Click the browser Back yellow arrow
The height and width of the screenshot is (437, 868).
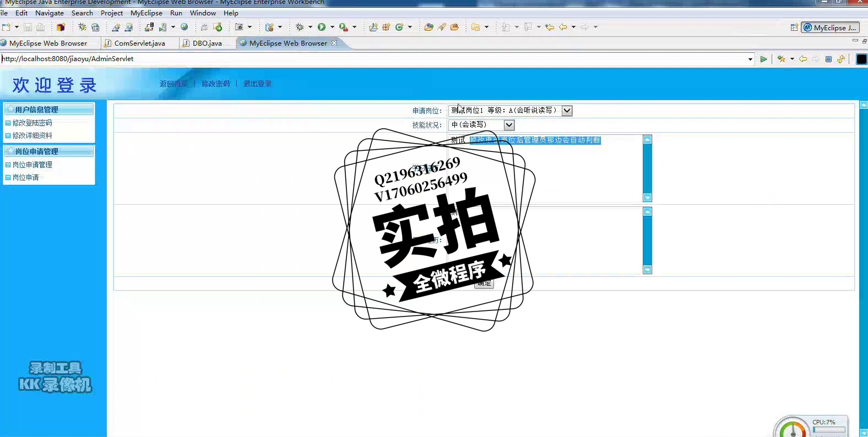pyautogui.click(x=803, y=59)
